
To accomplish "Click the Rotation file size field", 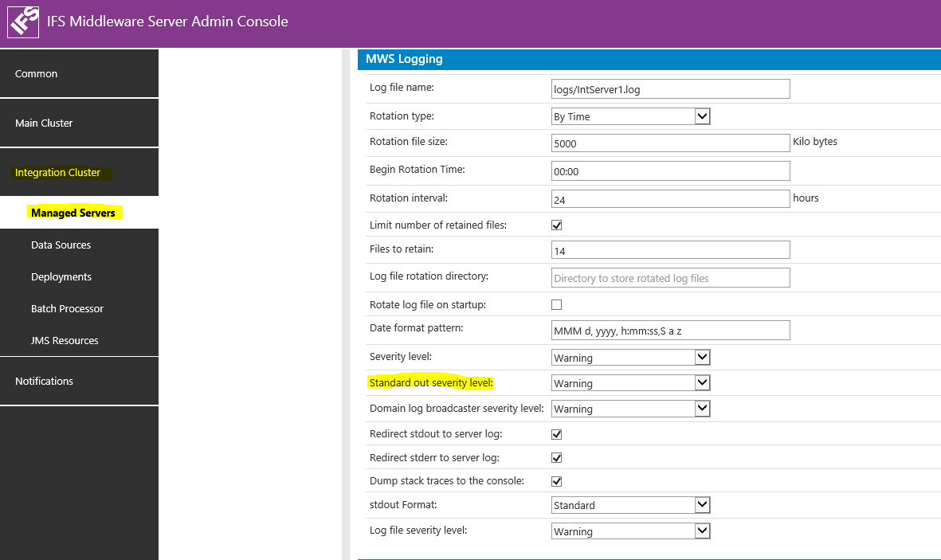I will click(670, 143).
